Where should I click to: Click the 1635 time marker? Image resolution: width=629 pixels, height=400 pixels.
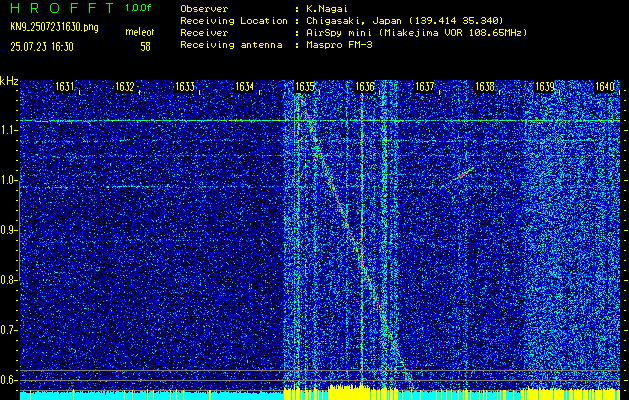[305, 87]
